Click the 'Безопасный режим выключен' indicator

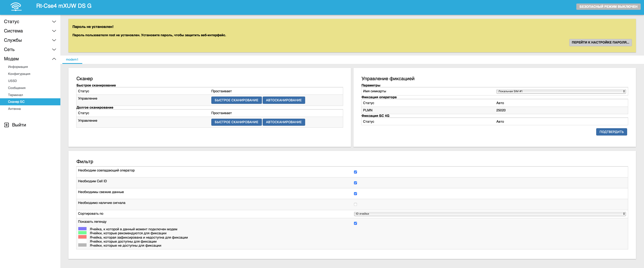click(608, 7)
